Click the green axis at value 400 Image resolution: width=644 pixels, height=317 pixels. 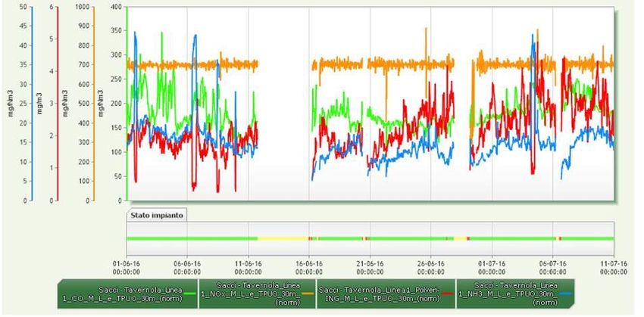click(115, 7)
